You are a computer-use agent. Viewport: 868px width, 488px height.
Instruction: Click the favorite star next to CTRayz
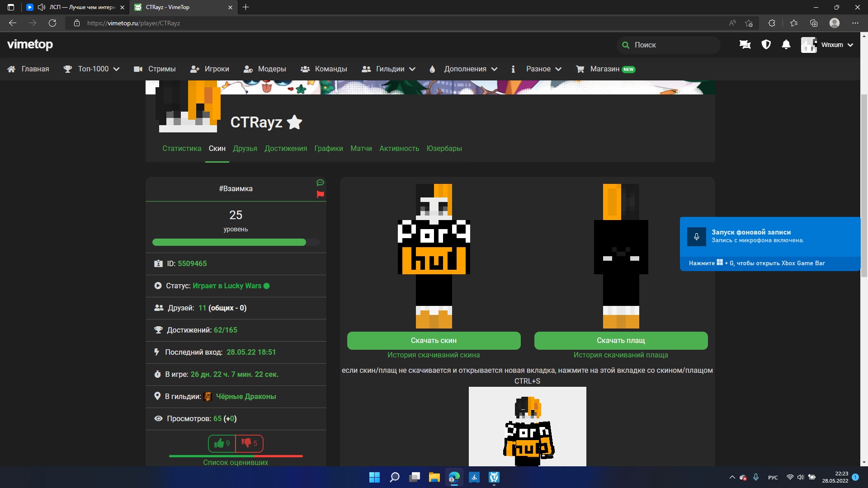coord(294,122)
